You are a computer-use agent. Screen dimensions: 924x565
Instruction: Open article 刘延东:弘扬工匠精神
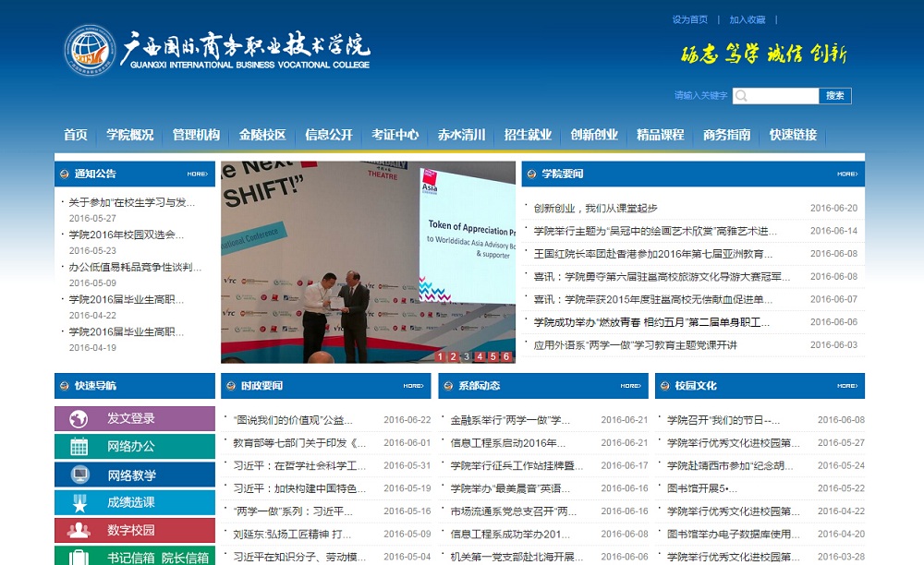click(x=292, y=535)
